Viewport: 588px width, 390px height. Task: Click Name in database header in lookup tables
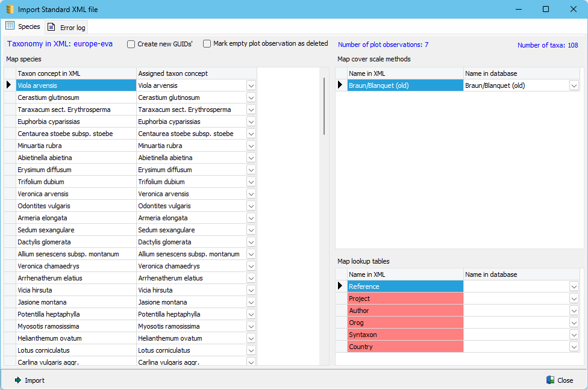[522, 274]
